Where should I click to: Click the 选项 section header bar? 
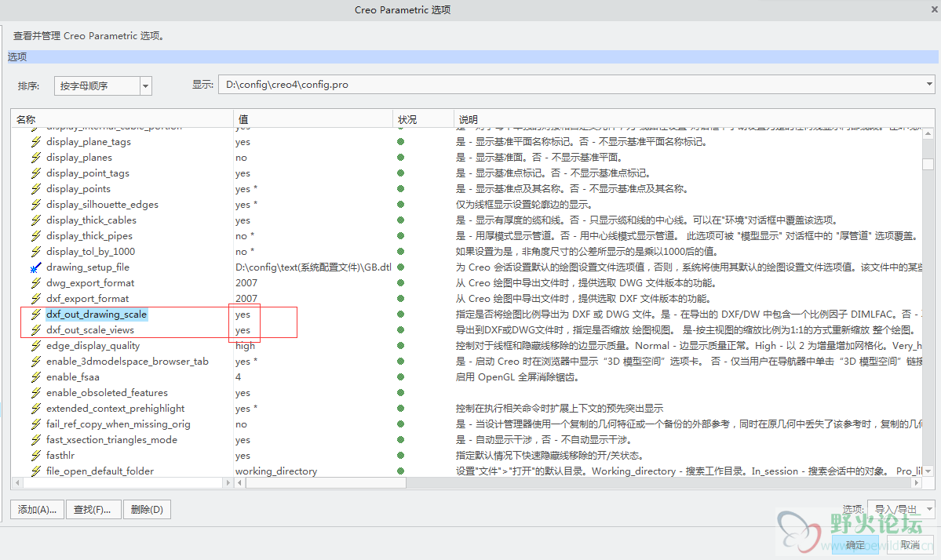(473, 57)
